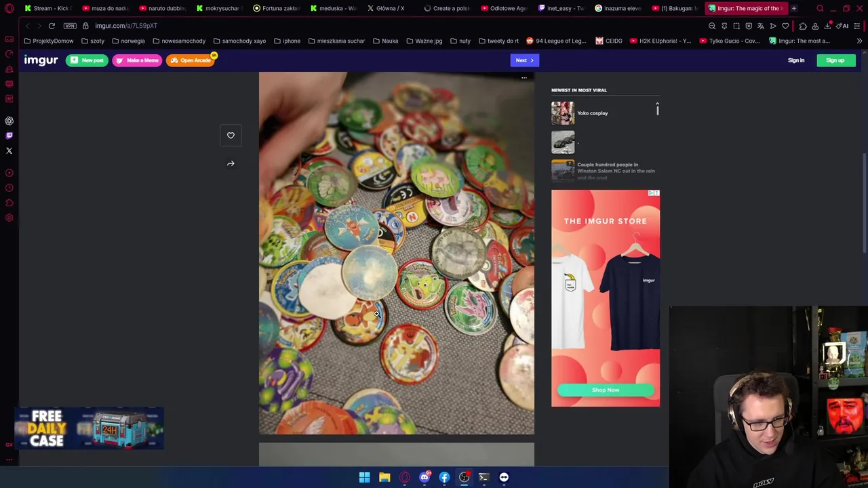
Task: Open the extensions cube icon
Action: (803, 26)
